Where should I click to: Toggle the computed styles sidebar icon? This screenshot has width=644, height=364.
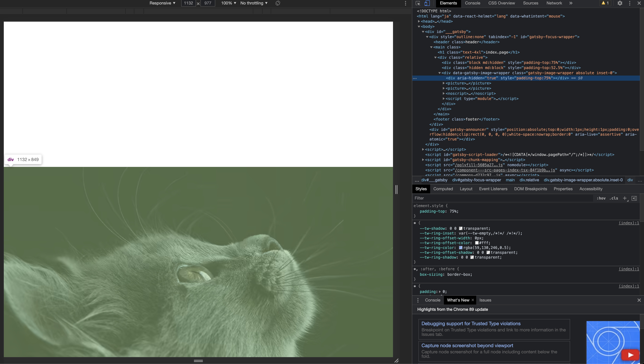pos(634,198)
